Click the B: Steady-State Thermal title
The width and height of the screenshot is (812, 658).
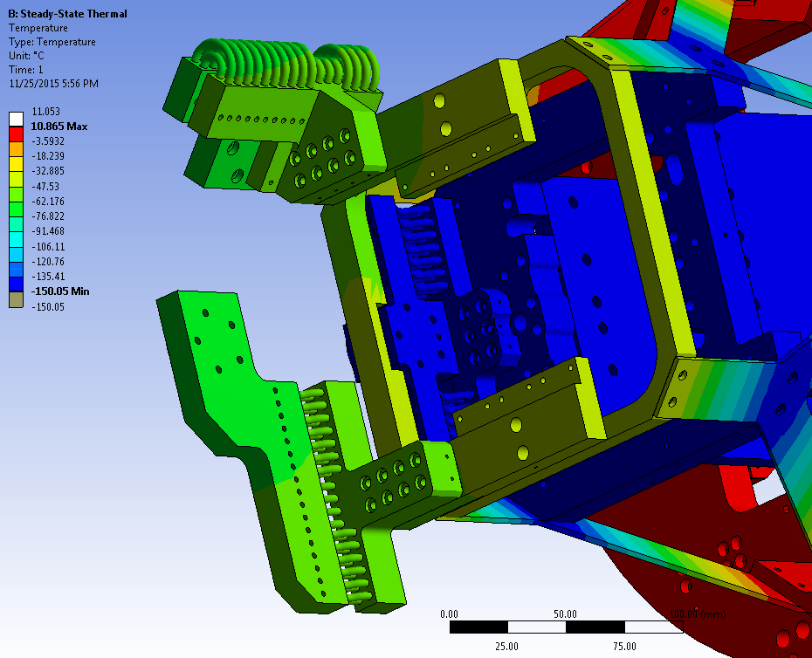[x=67, y=14]
